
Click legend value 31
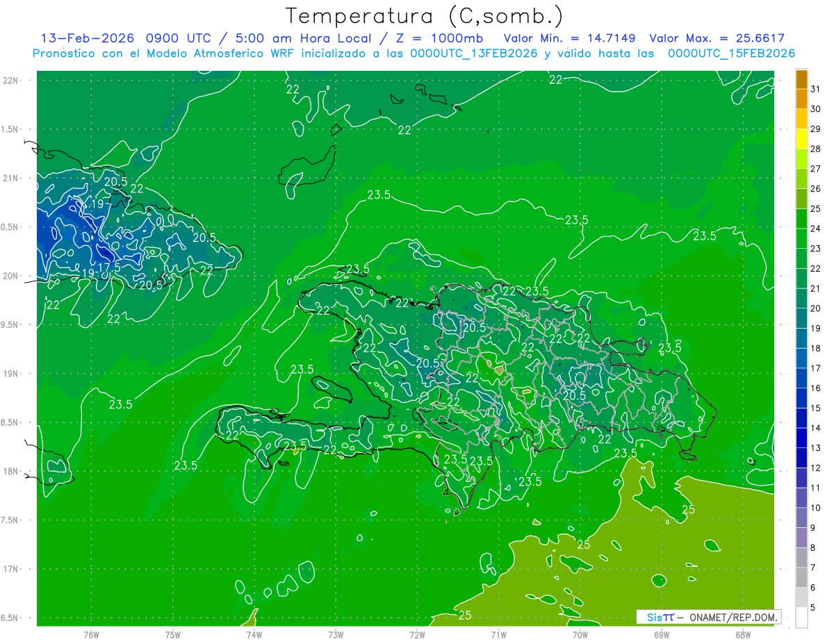[817, 89]
